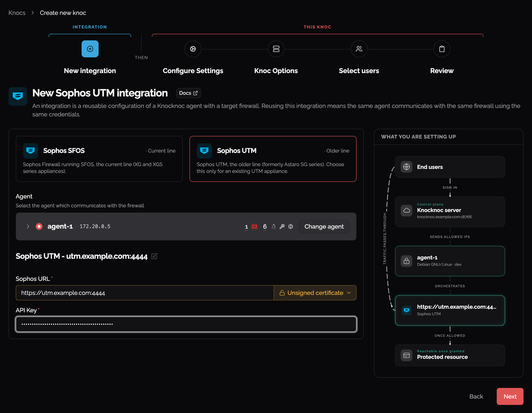Click the Change agent button

[x=324, y=226]
